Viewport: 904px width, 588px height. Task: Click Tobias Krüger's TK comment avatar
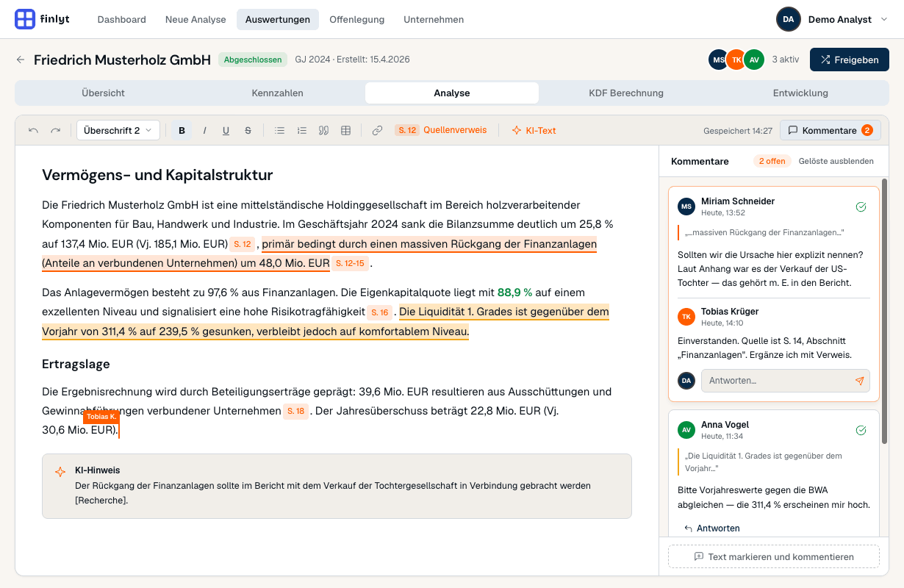click(686, 317)
